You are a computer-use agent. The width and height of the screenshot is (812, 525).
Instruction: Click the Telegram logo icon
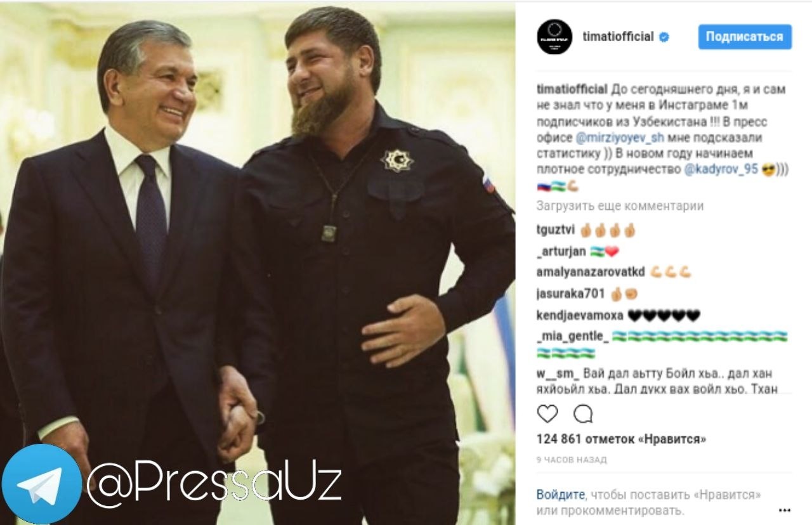[42, 484]
